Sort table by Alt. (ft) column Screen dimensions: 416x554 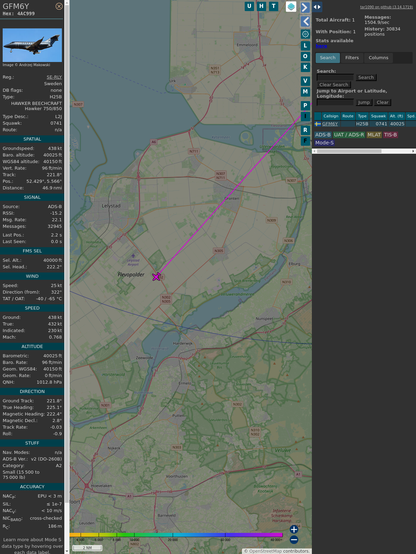coord(396,116)
